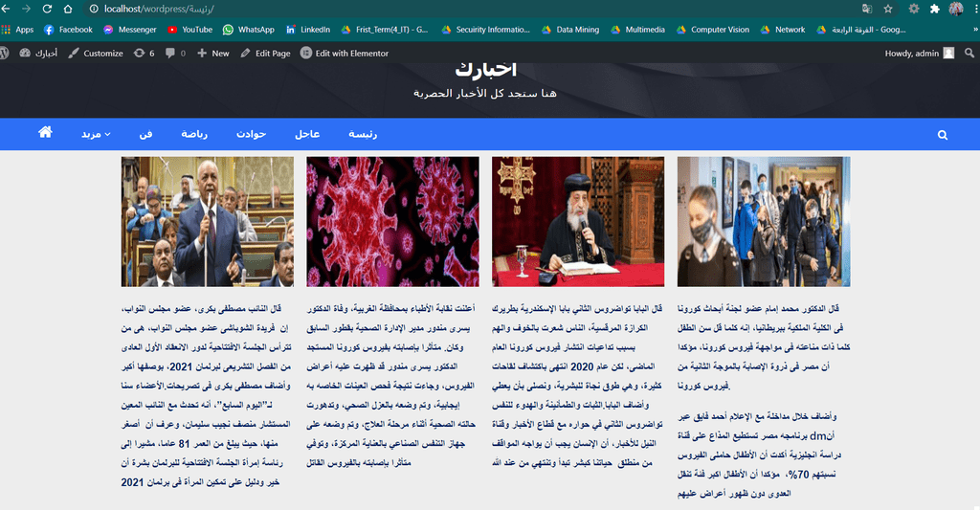Screen dimensions: 980x510
Task: Click Edit Page in the admin bar
Action: 266,54
